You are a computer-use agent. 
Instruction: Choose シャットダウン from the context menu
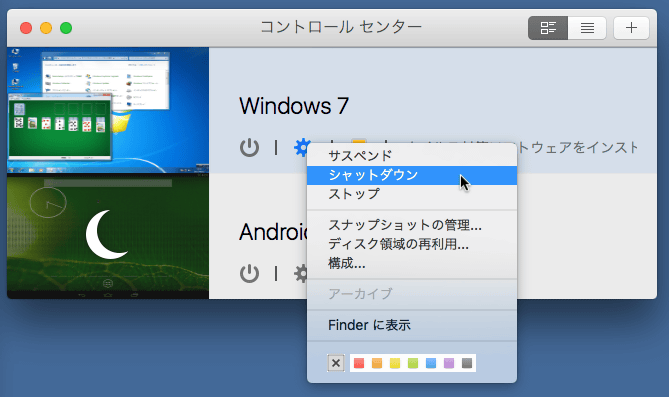412,175
